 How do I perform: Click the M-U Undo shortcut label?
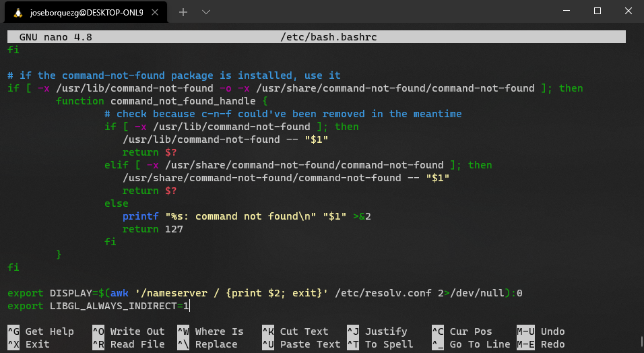[541, 331]
